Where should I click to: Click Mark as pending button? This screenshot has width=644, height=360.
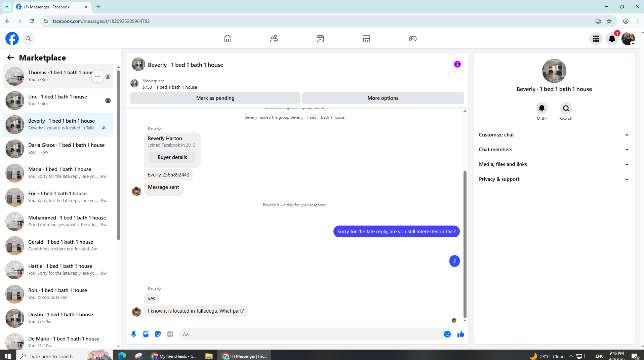215,98
